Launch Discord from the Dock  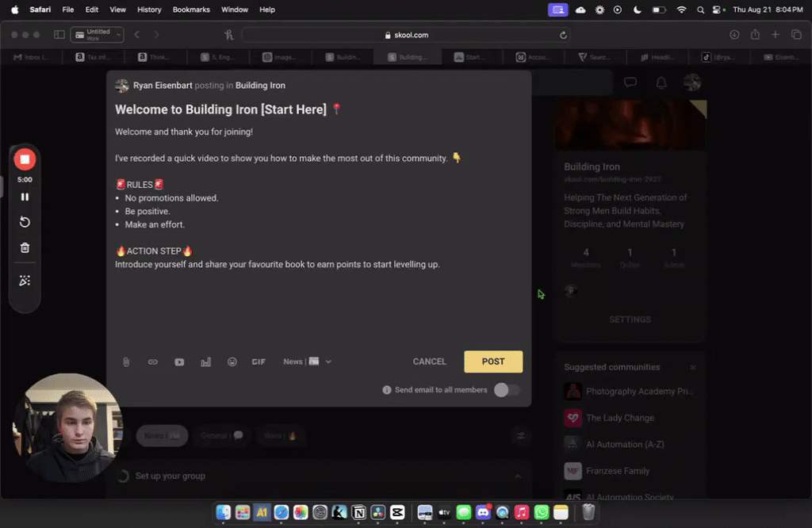click(483, 512)
